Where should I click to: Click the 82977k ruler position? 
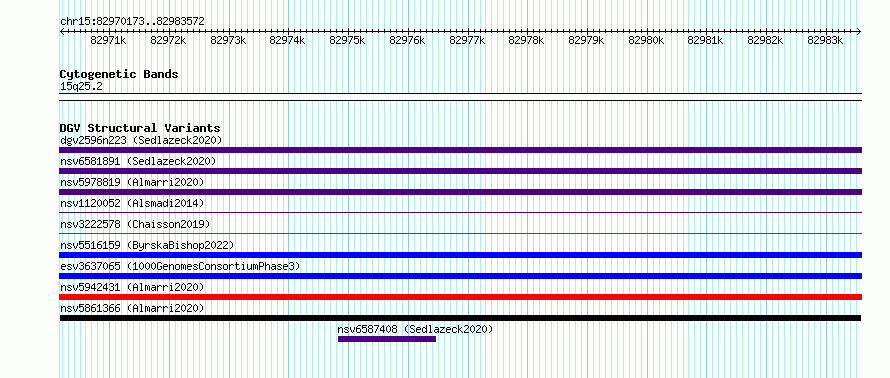467,40
